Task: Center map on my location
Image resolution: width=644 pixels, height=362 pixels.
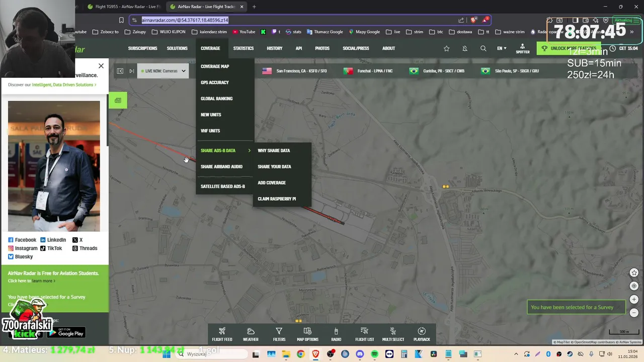Action: tap(634, 286)
